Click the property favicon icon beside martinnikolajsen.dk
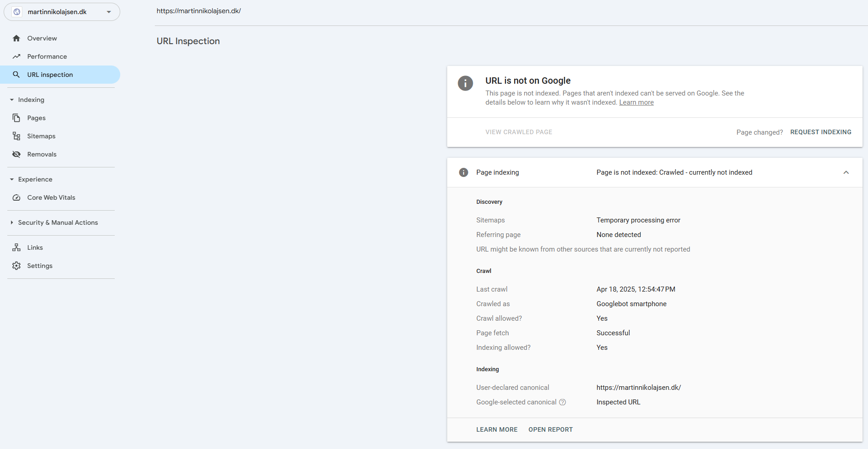This screenshot has height=449, width=868. coord(17,12)
